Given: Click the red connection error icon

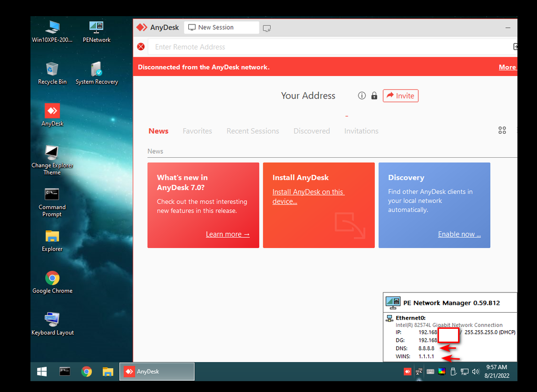Looking at the screenshot, I should tap(141, 47).
